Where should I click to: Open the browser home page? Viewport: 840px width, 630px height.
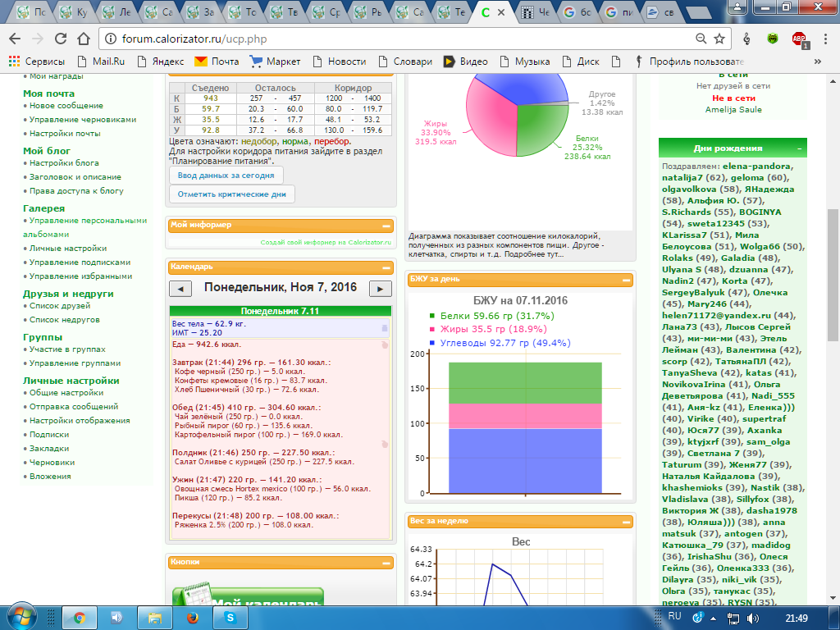coord(84,39)
